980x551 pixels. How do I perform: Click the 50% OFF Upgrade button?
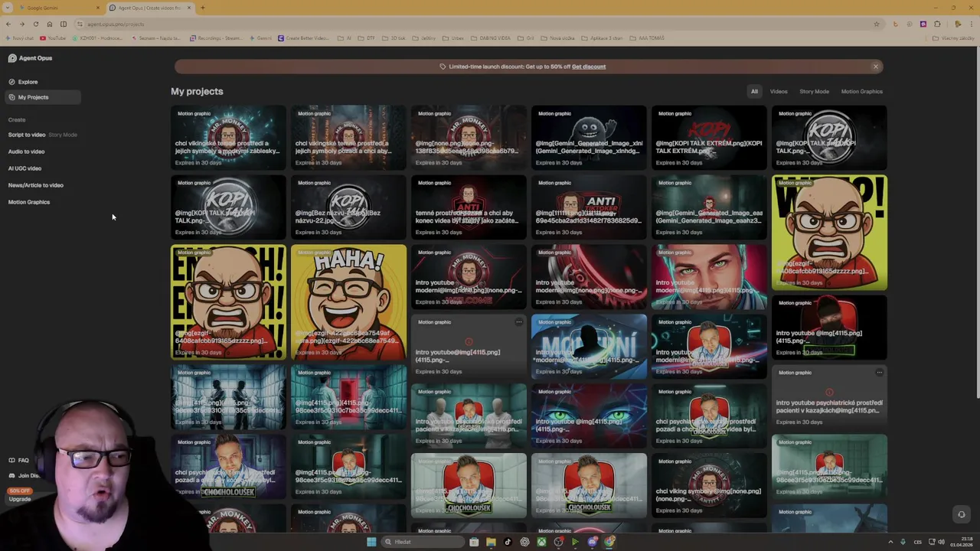(x=20, y=495)
